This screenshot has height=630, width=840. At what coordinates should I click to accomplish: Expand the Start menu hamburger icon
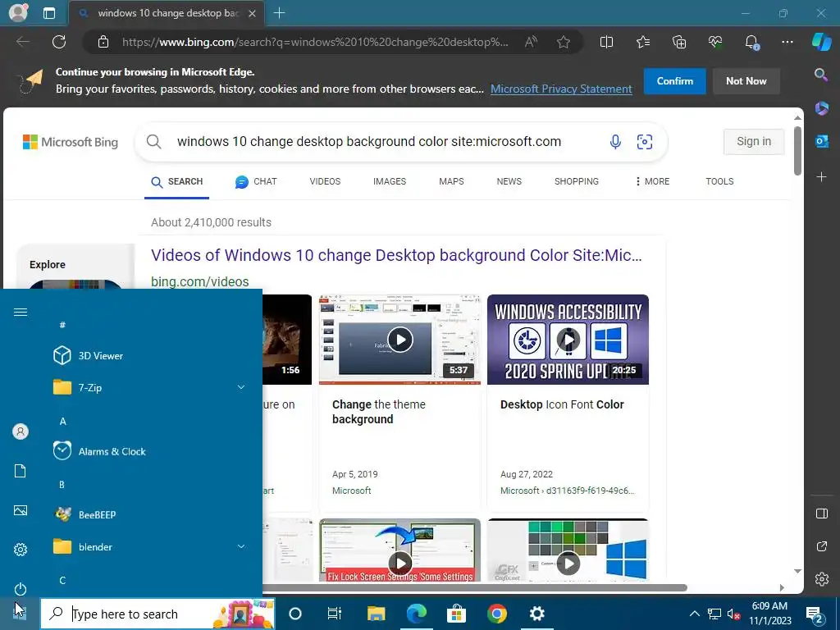pyautogui.click(x=21, y=313)
